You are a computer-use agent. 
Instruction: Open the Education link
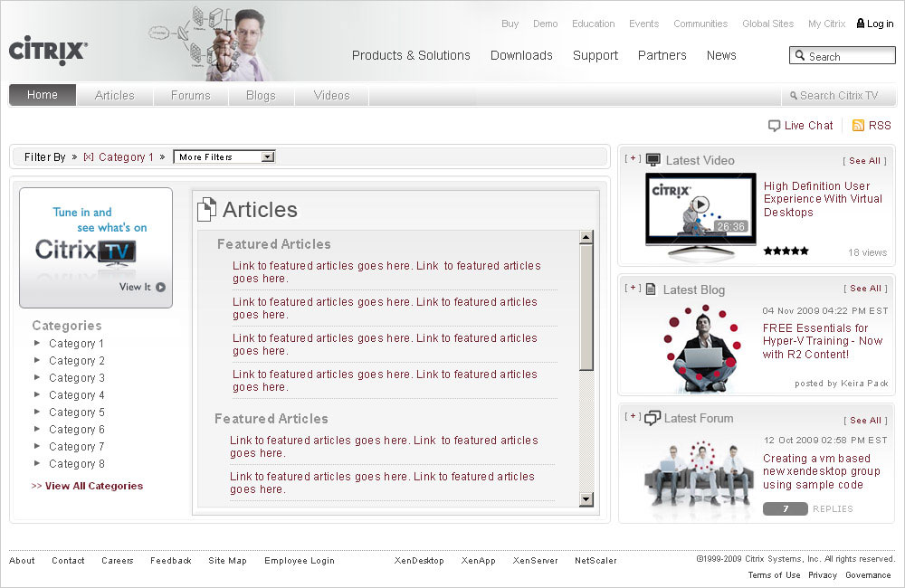click(594, 24)
